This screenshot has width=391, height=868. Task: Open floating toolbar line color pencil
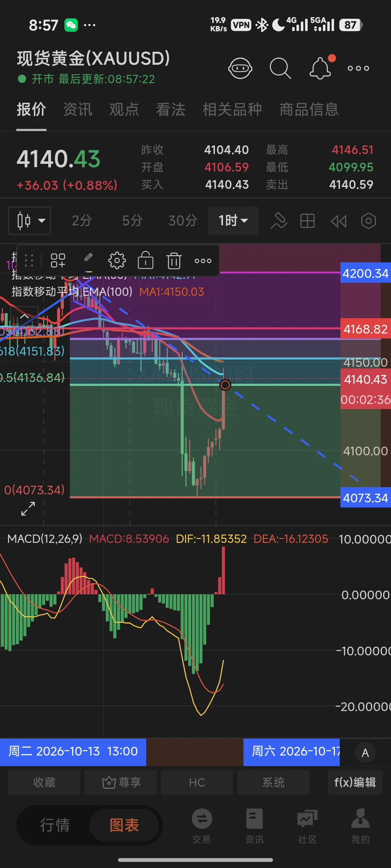[88, 260]
